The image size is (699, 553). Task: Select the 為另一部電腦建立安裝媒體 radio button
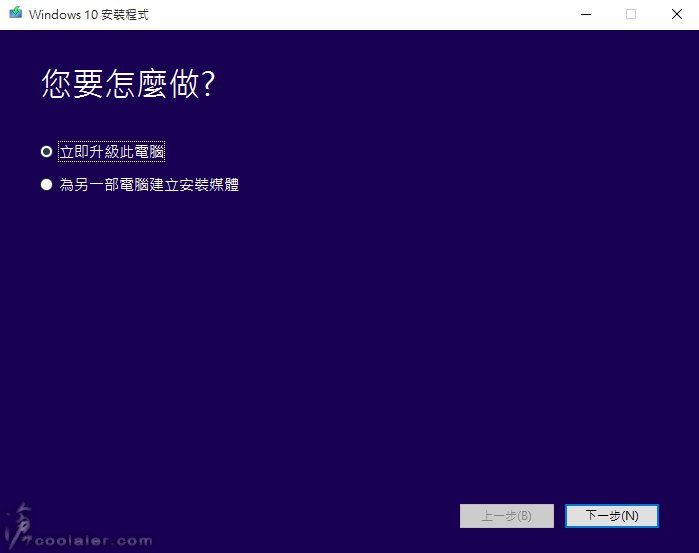(46, 185)
